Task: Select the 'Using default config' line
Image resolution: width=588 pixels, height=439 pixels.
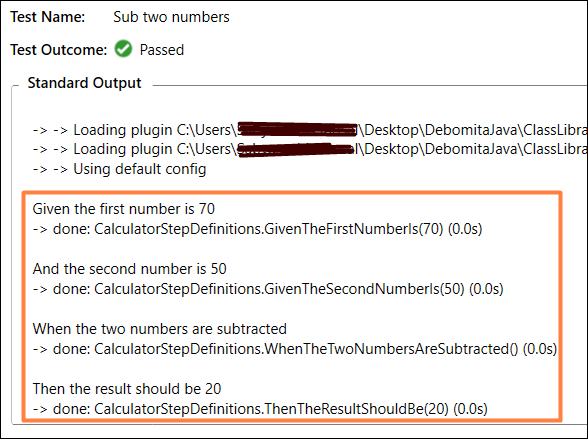Action: pyautogui.click(x=119, y=169)
